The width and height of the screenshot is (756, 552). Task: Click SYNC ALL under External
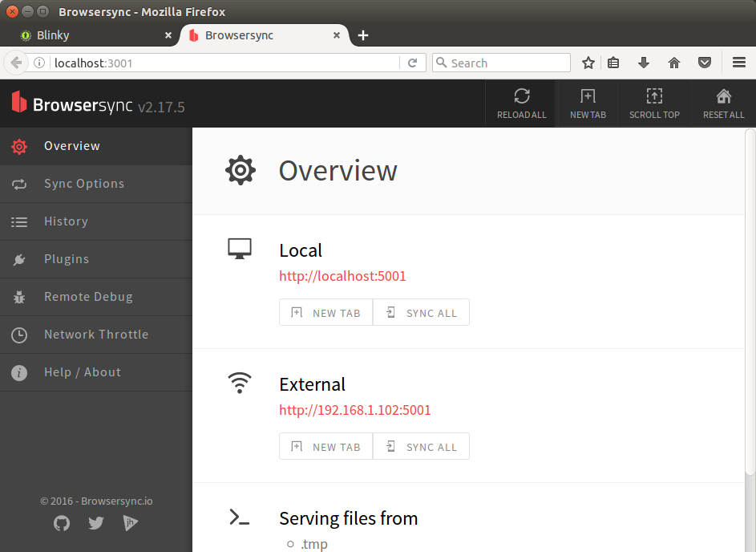[x=421, y=447]
